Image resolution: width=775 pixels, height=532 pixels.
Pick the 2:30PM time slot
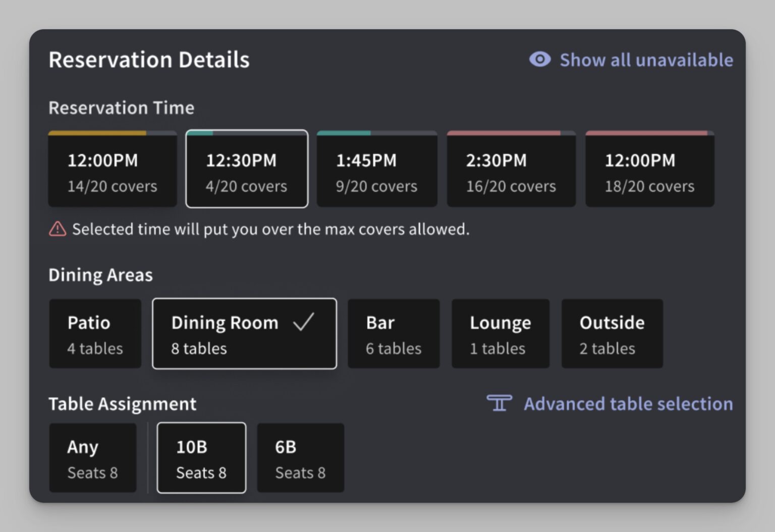coord(511,169)
